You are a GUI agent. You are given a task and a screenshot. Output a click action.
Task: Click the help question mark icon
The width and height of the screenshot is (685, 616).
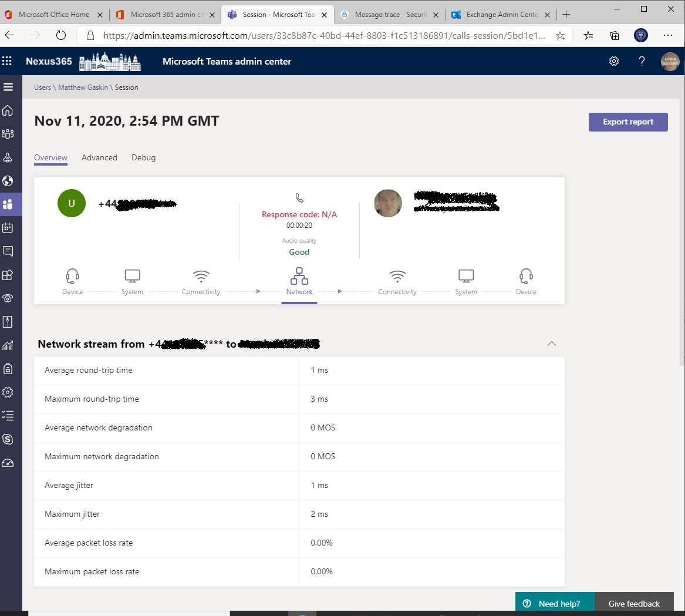[642, 61]
